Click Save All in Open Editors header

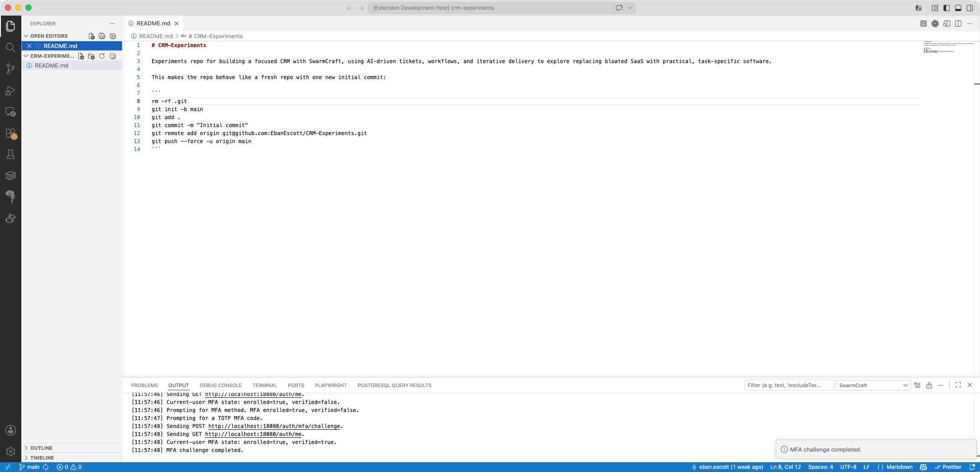(102, 36)
